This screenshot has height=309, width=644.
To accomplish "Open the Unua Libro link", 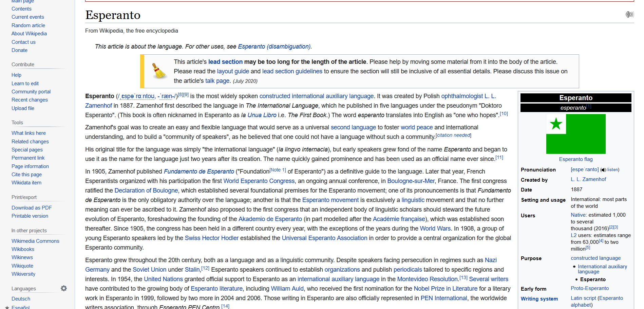I will tap(262, 115).
